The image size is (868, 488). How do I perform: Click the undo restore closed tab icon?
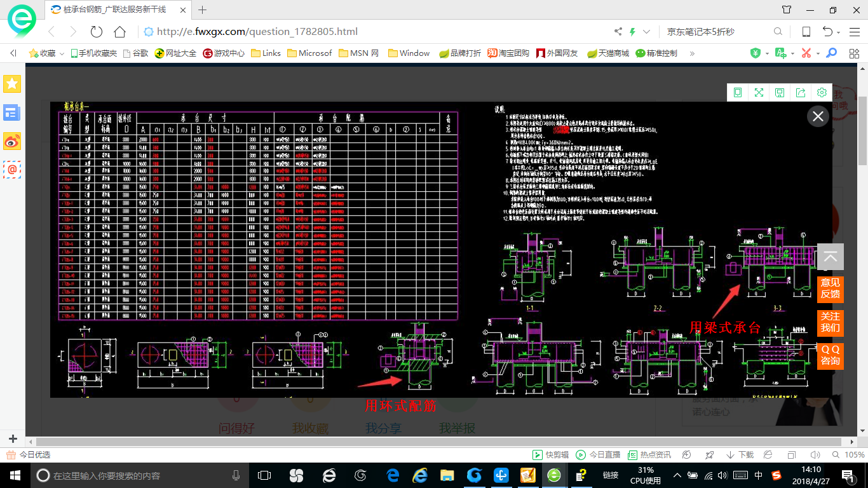pos(827,32)
